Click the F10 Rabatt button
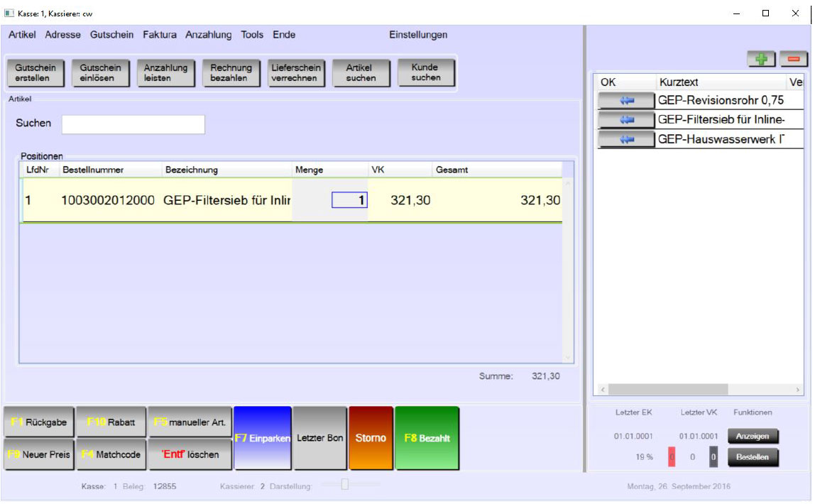The width and height of the screenshot is (815, 504). 111,422
